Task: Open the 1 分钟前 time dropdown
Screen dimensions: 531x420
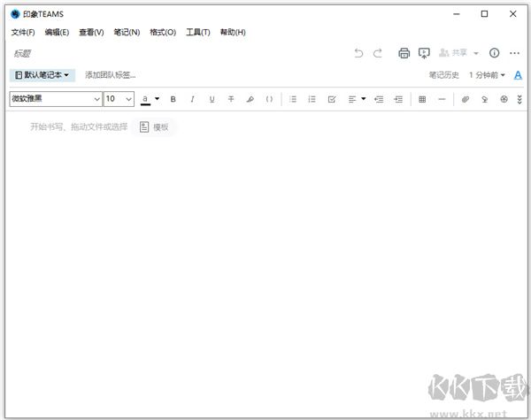Action: (x=487, y=75)
